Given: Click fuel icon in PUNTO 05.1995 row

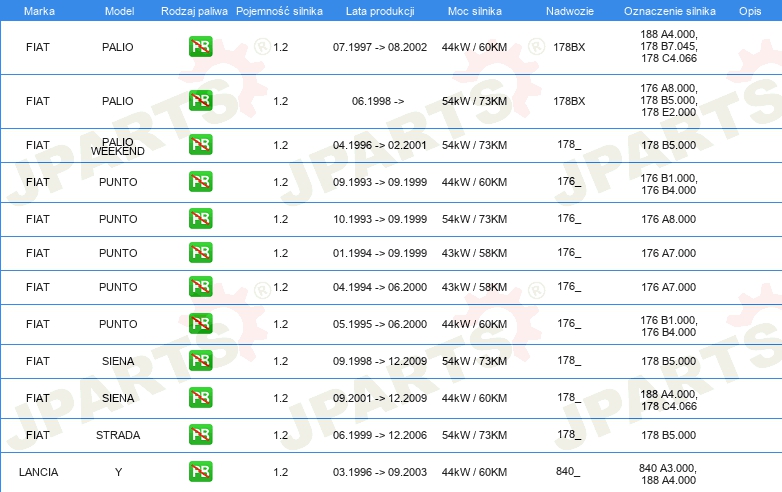Looking at the screenshot, I should coord(200,324).
